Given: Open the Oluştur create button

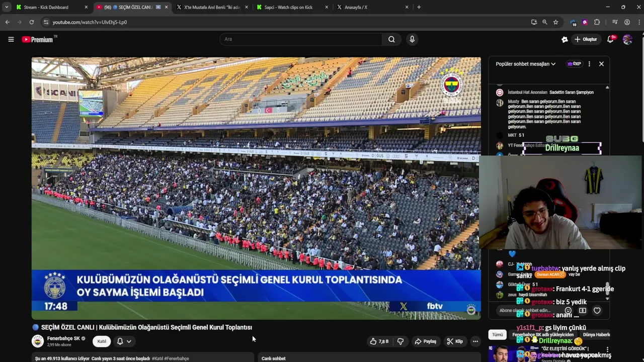Looking at the screenshot, I should point(586,39).
